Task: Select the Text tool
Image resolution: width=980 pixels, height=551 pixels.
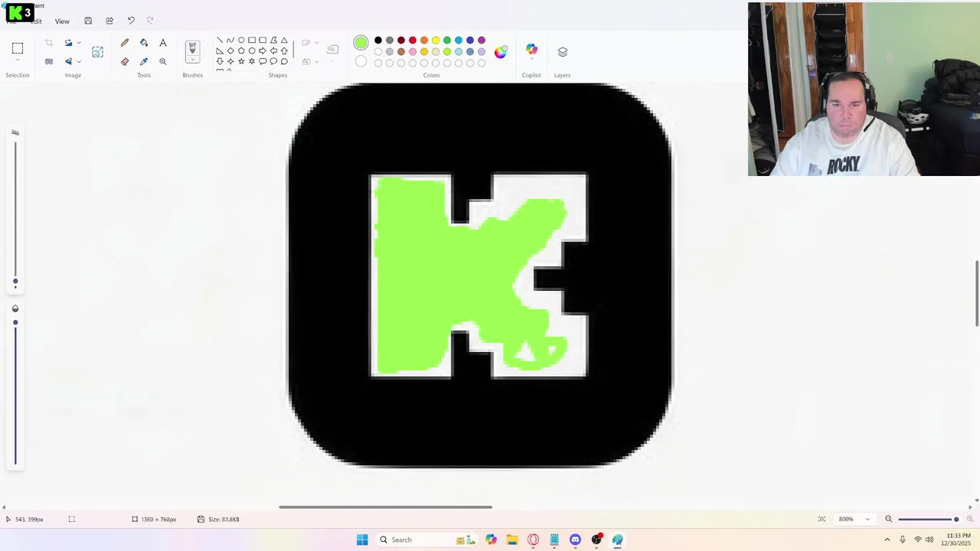Action: [163, 43]
